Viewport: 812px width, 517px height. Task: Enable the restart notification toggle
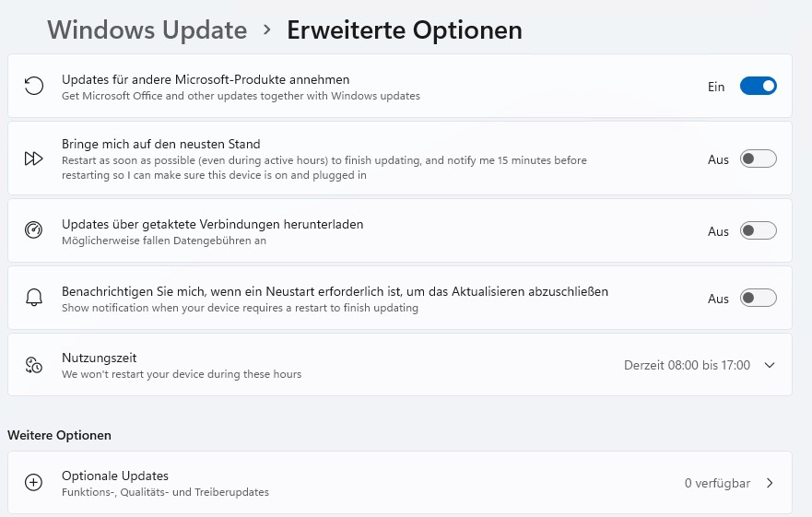tap(758, 299)
